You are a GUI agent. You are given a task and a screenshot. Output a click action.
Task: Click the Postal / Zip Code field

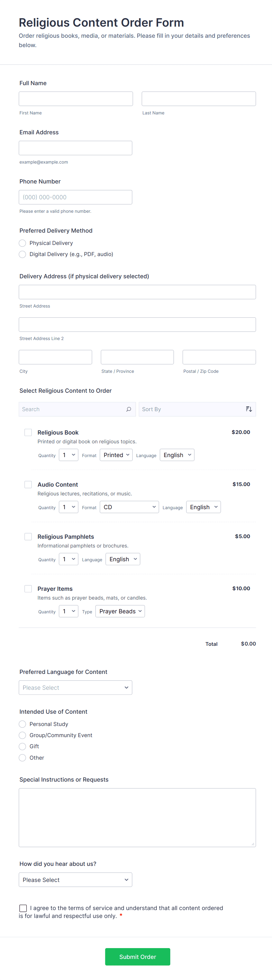219,357
